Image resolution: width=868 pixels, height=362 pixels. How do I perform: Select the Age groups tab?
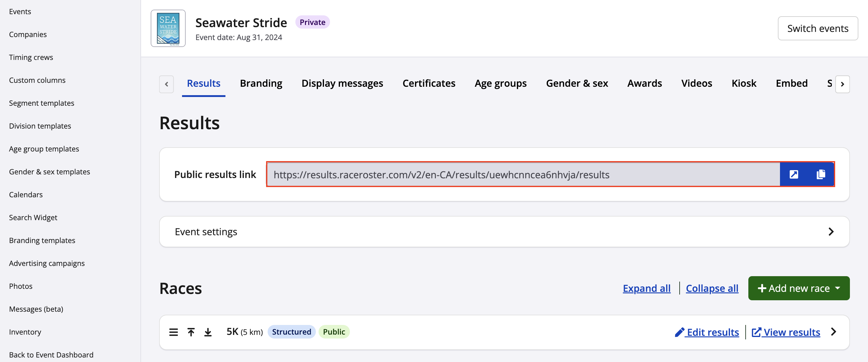click(x=500, y=83)
